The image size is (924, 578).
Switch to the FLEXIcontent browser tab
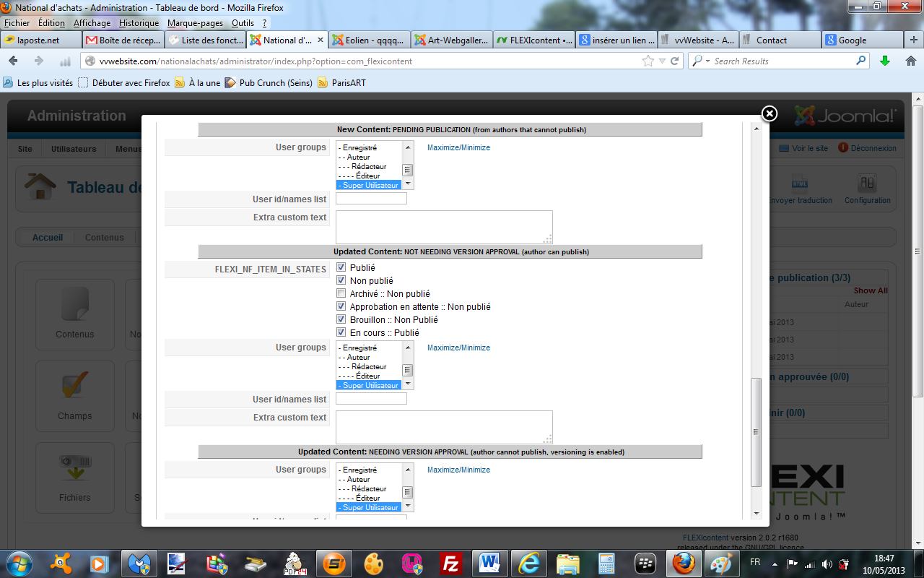[534, 40]
